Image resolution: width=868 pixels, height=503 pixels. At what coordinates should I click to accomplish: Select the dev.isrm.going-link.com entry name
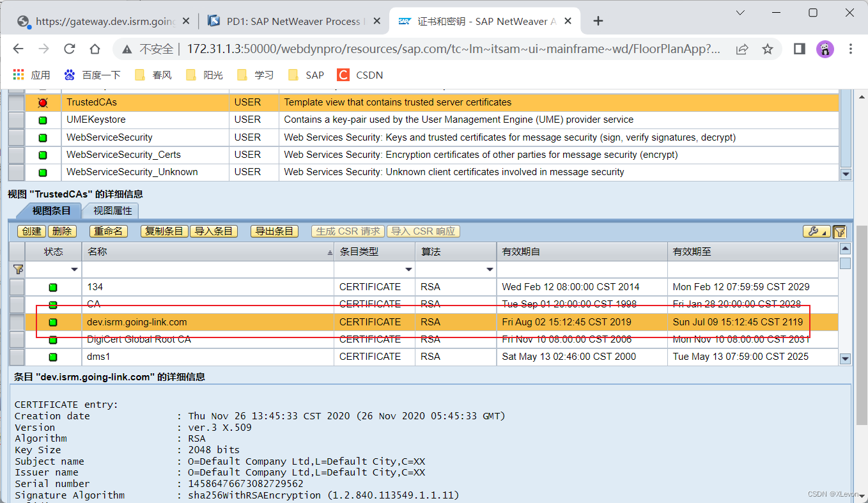tap(137, 322)
